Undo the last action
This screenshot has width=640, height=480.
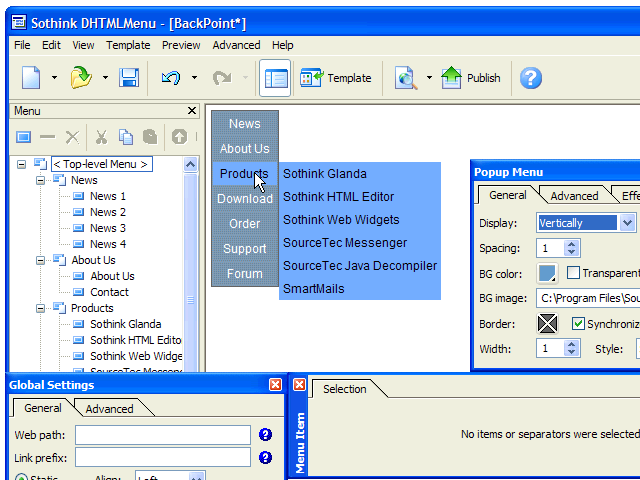pyautogui.click(x=171, y=78)
